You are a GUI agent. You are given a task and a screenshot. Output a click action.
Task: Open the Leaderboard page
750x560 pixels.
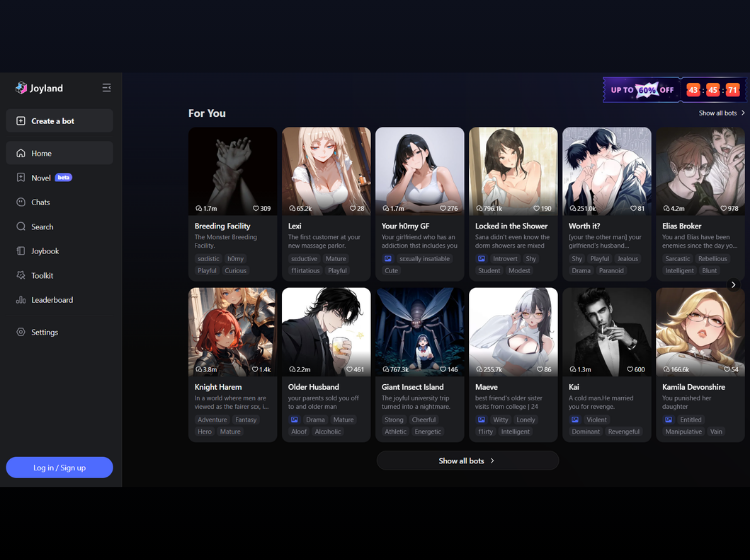(59, 300)
